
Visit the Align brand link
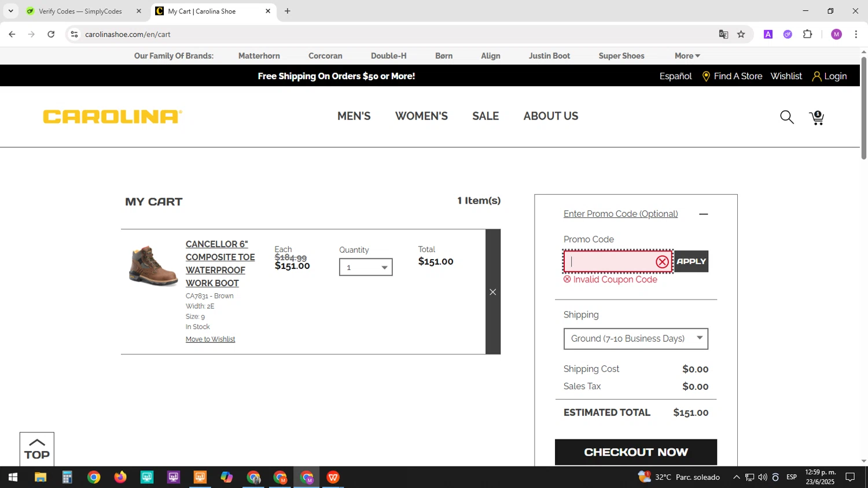pyautogui.click(x=491, y=56)
